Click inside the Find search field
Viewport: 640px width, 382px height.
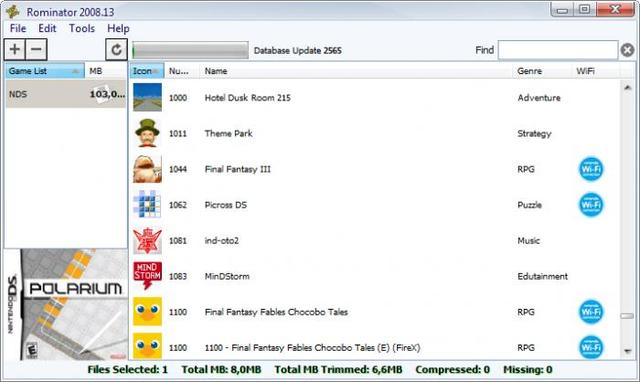(x=558, y=50)
